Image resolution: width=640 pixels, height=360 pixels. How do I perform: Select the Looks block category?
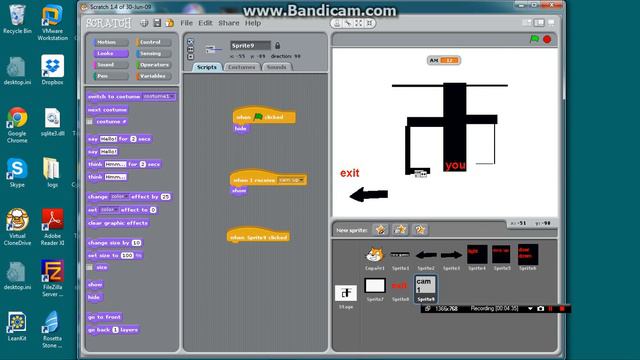tap(111, 53)
